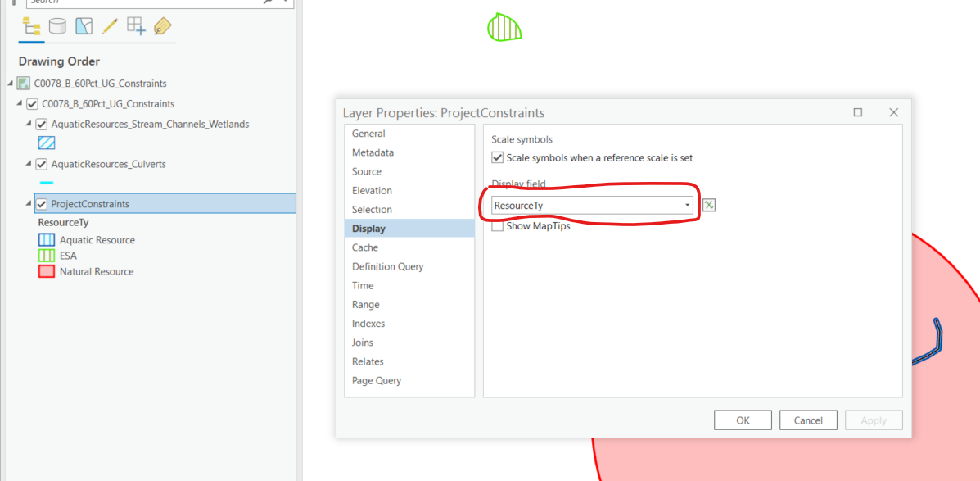Click OK in Layer Properties
Viewport: 980px width, 481px height.
[743, 420]
